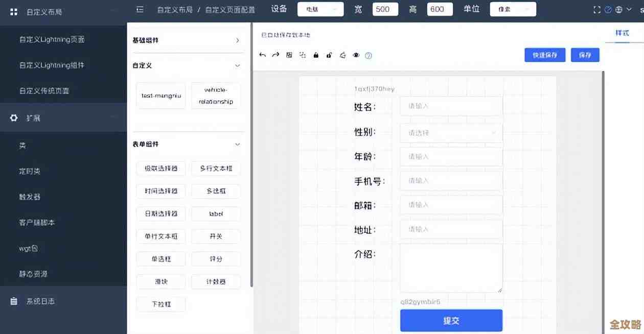
Task: Click the 开关 switch component
Action: [x=216, y=236]
